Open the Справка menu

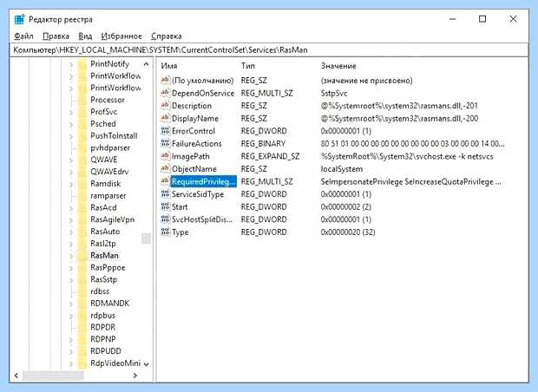click(x=167, y=36)
